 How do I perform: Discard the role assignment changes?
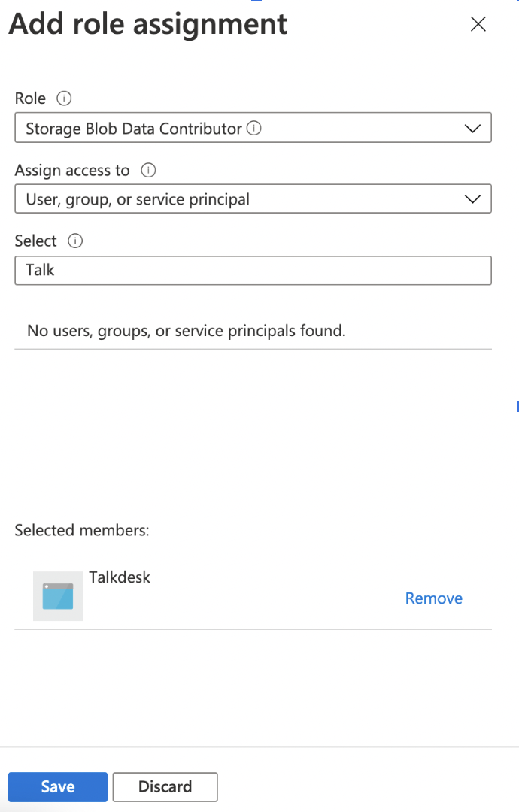coord(165,786)
